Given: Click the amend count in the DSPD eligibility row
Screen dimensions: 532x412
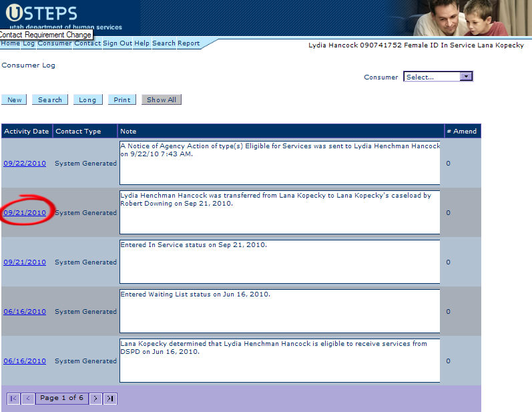Looking at the screenshot, I should 448,361.
